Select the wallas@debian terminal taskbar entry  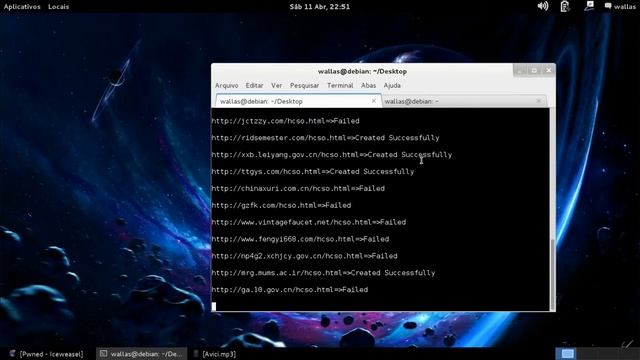141,354
